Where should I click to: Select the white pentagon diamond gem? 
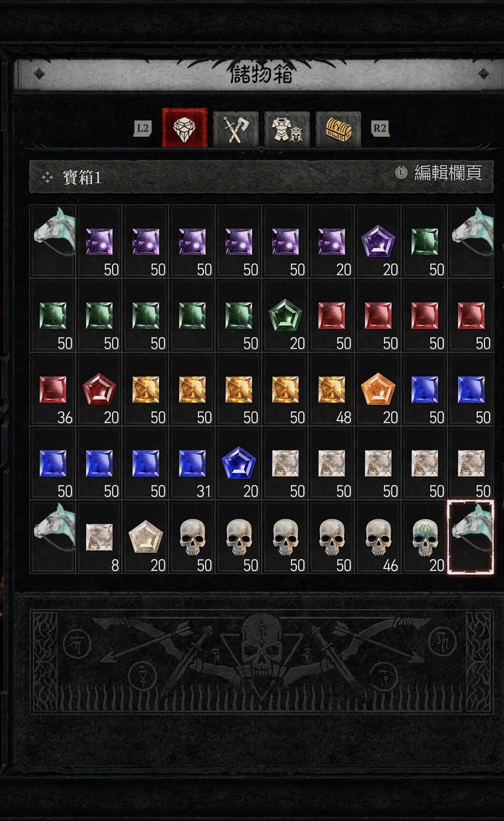pos(146,537)
